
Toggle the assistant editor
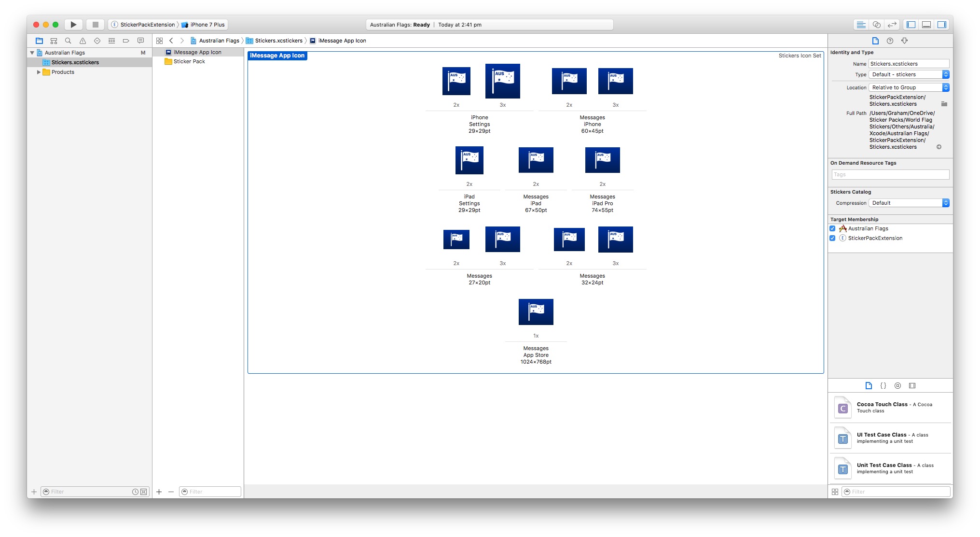[x=877, y=24]
